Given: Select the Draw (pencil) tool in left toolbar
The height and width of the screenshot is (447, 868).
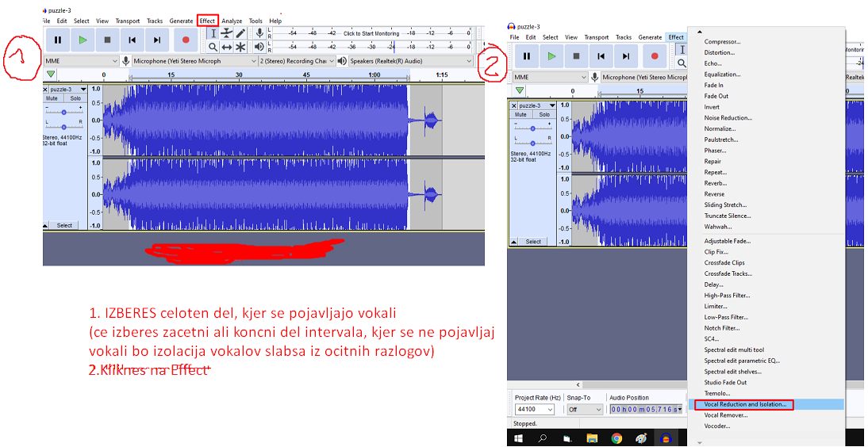Looking at the screenshot, I should 240,33.
